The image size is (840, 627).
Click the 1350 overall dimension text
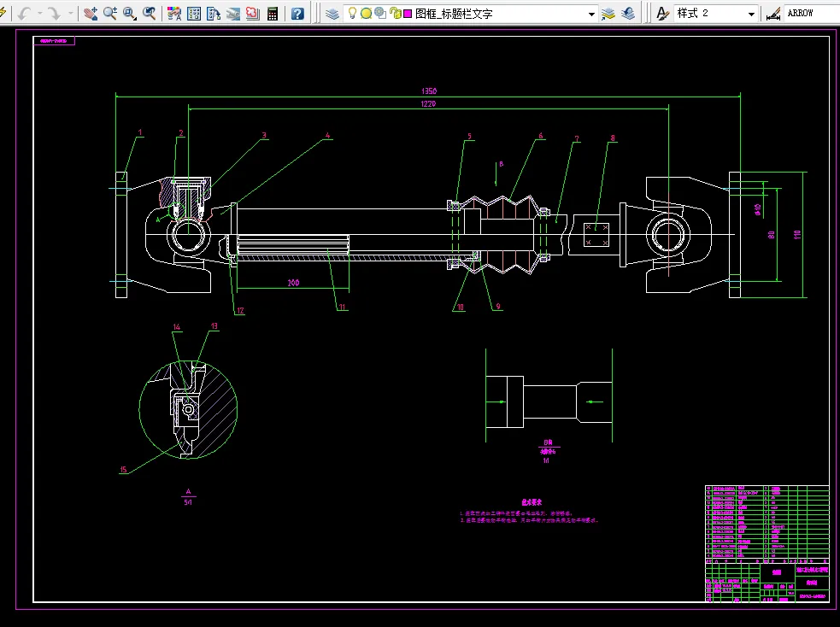(429, 91)
